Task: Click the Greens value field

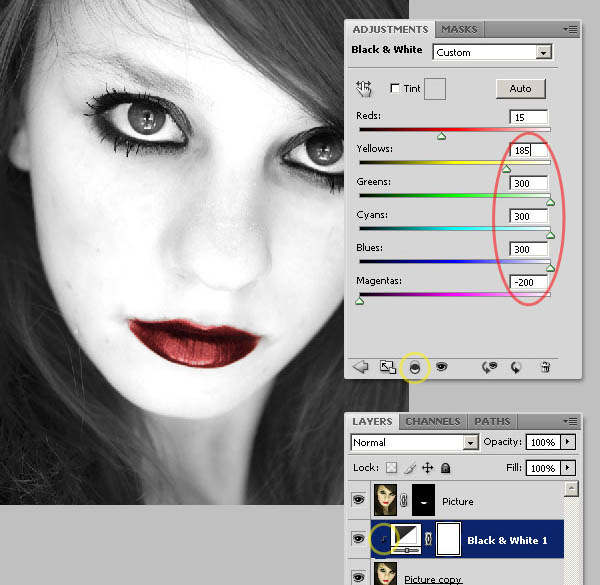Action: (x=529, y=183)
